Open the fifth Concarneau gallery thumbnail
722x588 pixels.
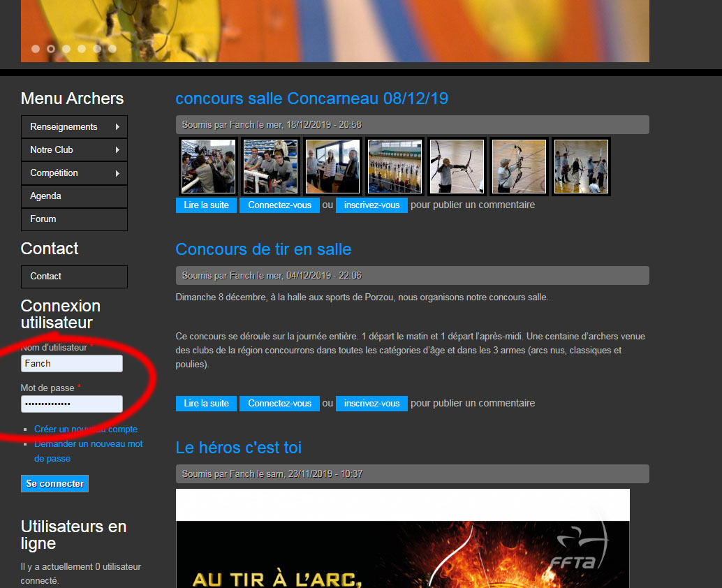pyautogui.click(x=457, y=166)
